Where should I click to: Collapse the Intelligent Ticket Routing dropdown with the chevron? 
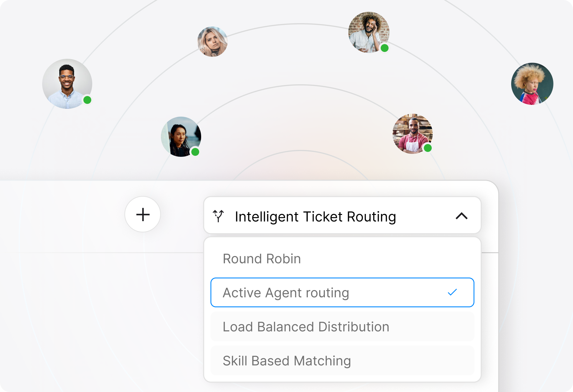point(462,216)
